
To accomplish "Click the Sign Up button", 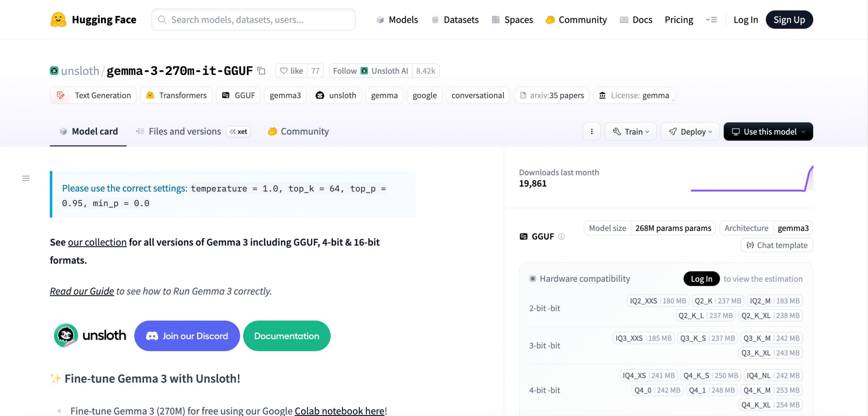I will click(x=789, y=20).
